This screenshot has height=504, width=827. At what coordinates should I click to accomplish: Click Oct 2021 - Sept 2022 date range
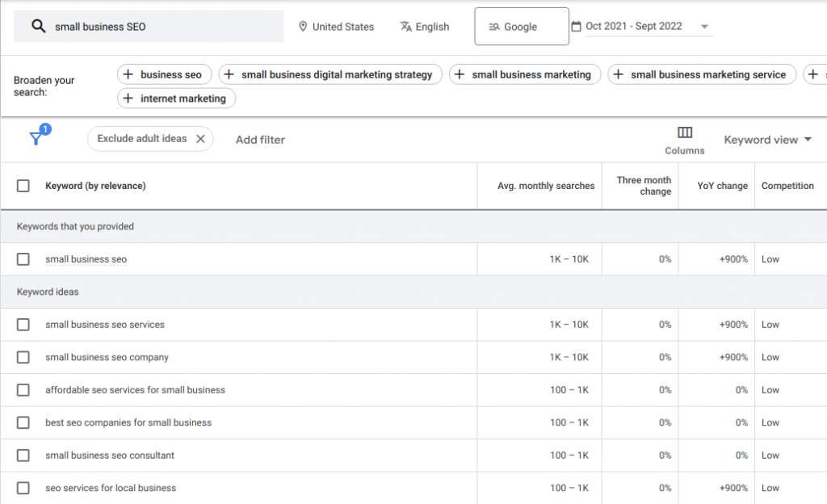tap(633, 26)
